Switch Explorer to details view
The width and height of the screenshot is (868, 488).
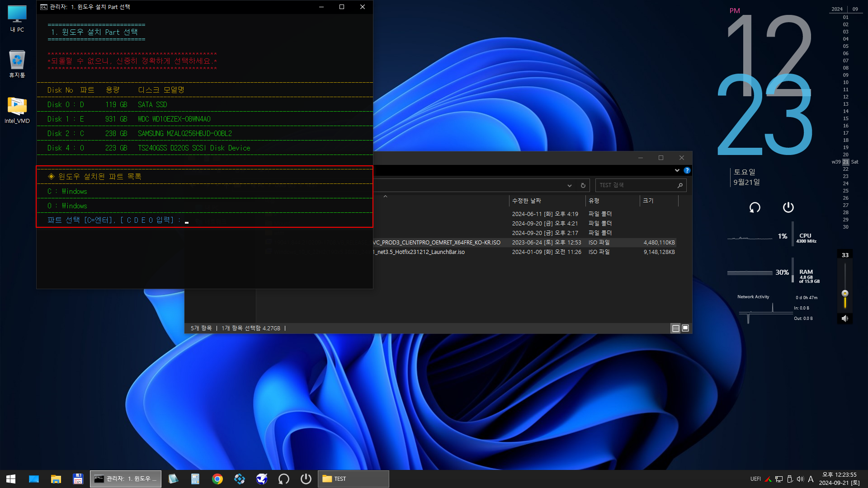click(675, 328)
